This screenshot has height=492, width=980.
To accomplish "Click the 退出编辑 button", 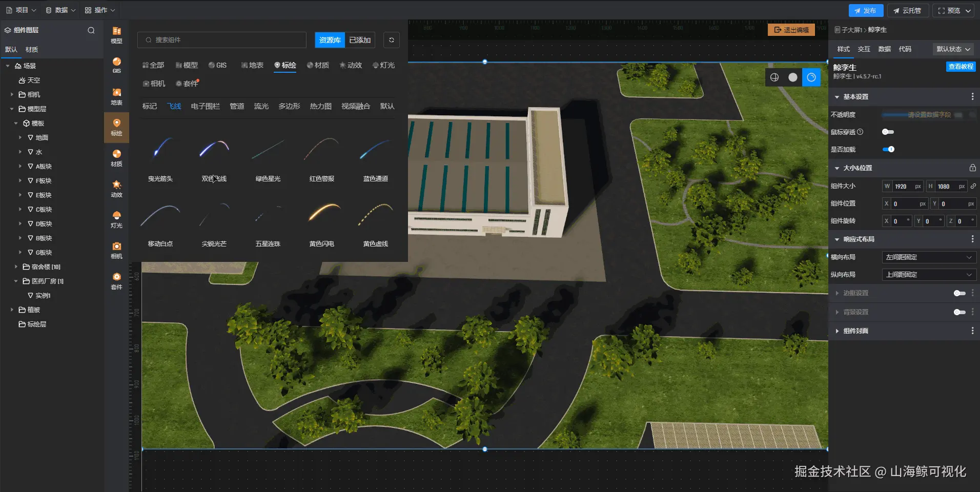I will pyautogui.click(x=791, y=30).
